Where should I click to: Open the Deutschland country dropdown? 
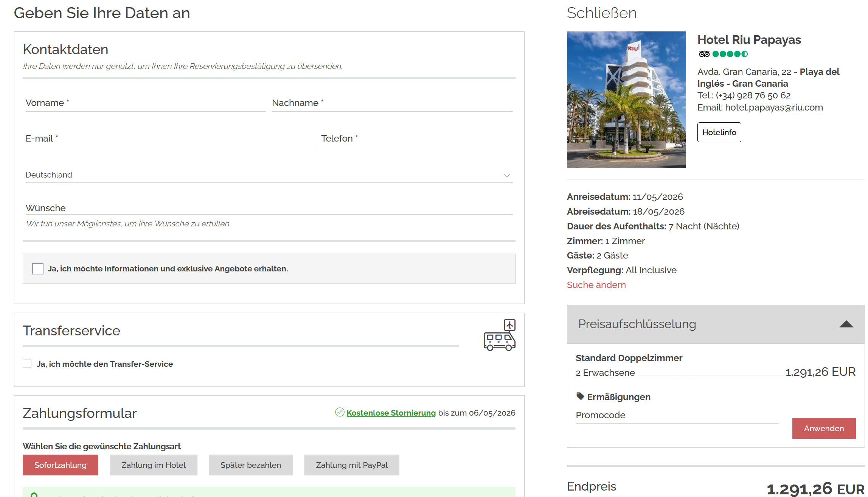265,175
